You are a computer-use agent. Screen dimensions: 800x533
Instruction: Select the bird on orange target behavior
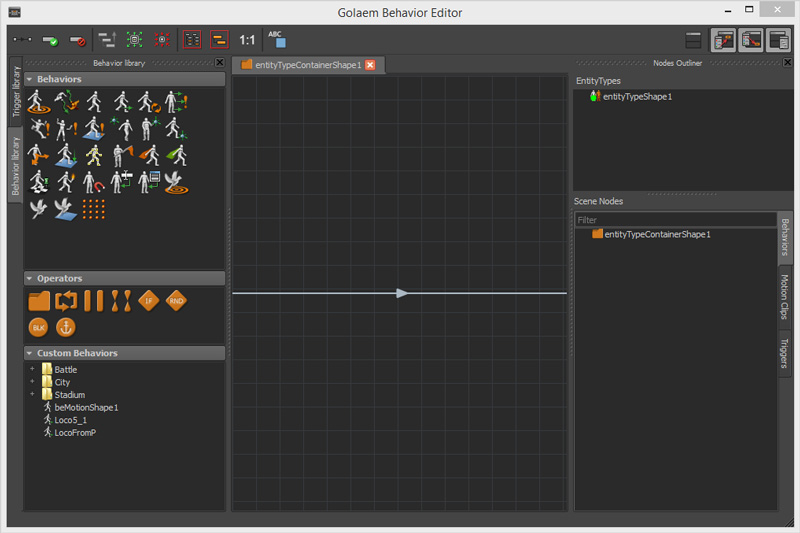[177, 182]
